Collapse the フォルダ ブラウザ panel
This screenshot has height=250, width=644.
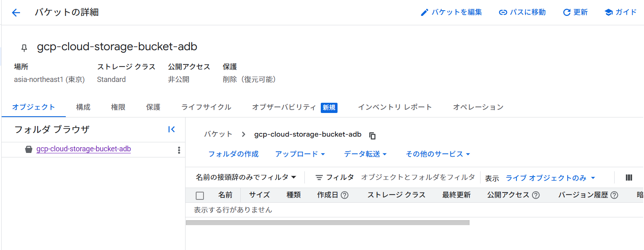click(172, 129)
